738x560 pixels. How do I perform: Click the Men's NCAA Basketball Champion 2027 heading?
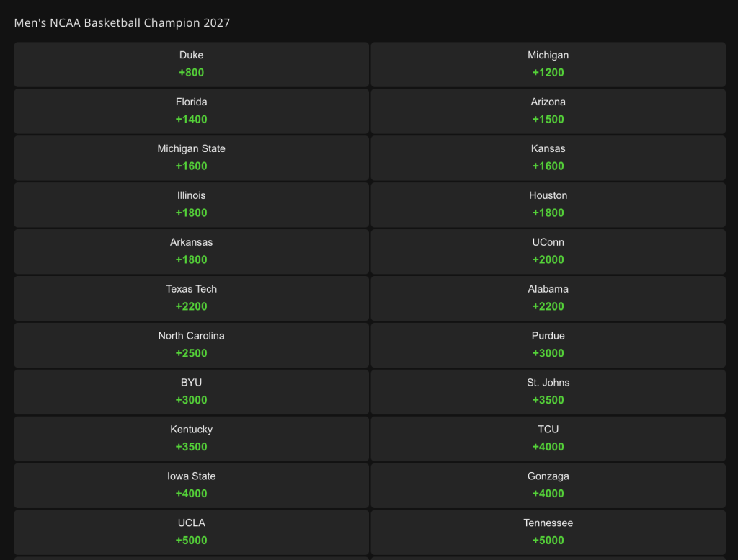[x=122, y=23]
